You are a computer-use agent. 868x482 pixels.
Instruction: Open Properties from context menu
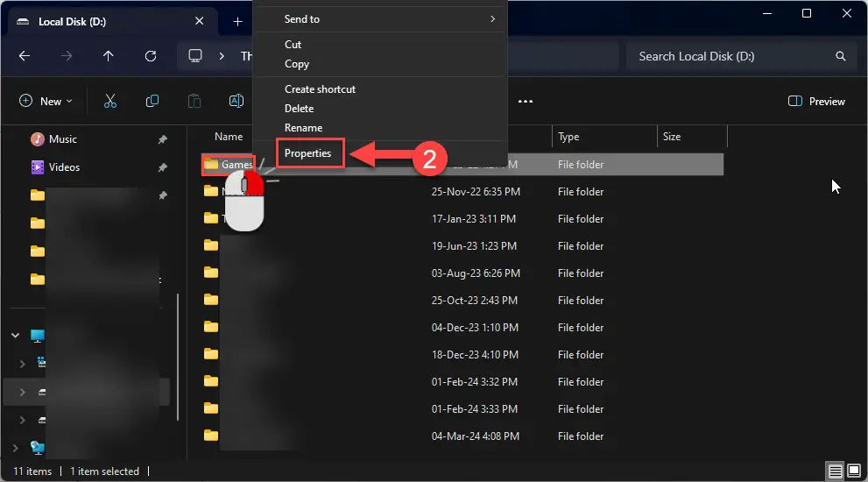click(x=307, y=153)
